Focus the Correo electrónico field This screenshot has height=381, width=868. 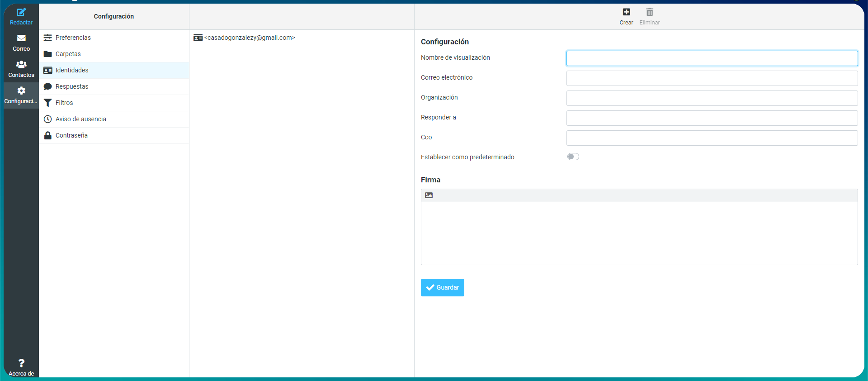tap(712, 78)
